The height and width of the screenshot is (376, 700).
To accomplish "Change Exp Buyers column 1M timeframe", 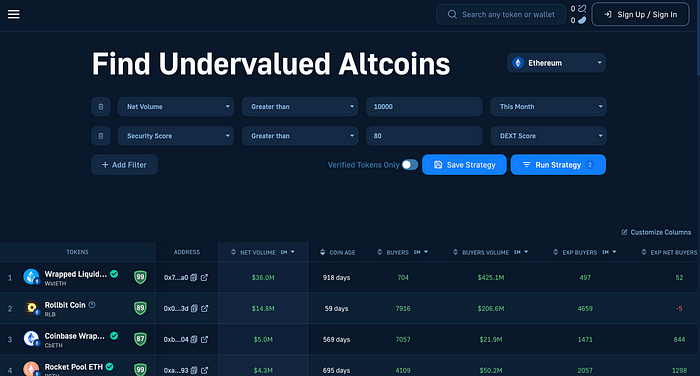I will pyautogui.click(x=609, y=252).
